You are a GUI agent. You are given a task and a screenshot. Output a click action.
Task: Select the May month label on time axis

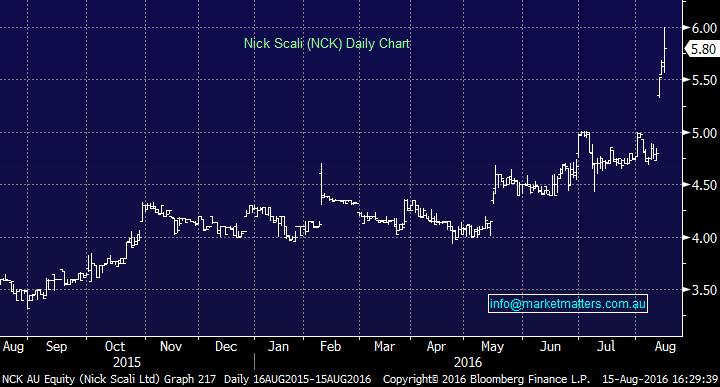[x=492, y=347]
